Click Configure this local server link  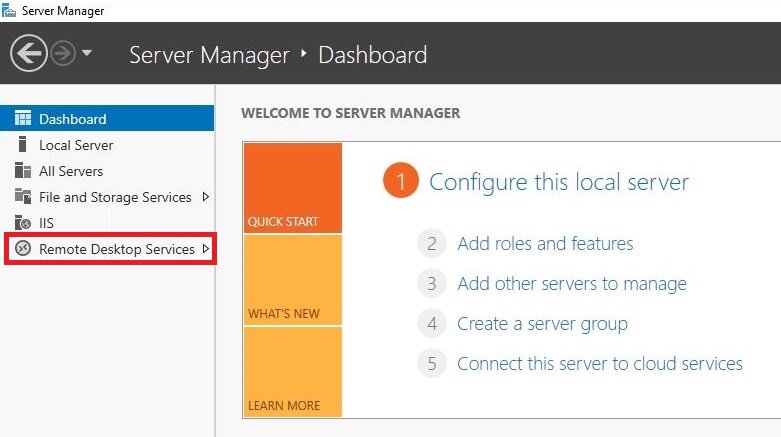559,182
